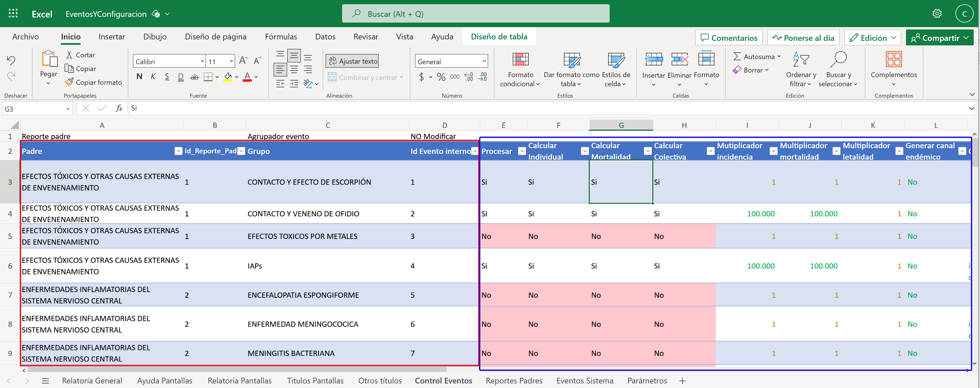The width and height of the screenshot is (980, 388).
Task: Apply currency format
Action: pyautogui.click(x=421, y=77)
